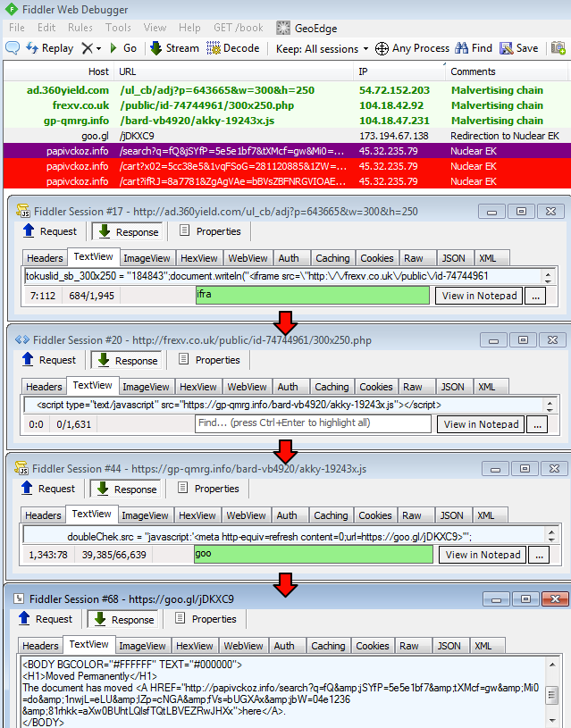Select the Raw tab in Session #68
This screenshot has height=728, width=571.
click(409, 646)
